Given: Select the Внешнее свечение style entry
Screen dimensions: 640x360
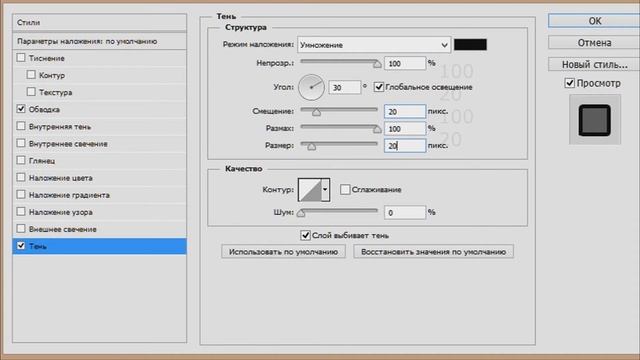Looking at the screenshot, I should coord(63,229).
